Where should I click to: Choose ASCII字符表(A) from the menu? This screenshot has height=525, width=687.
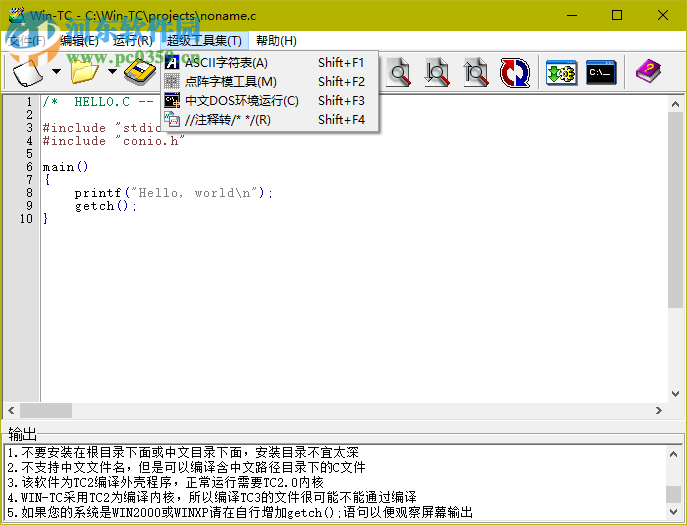[270, 63]
